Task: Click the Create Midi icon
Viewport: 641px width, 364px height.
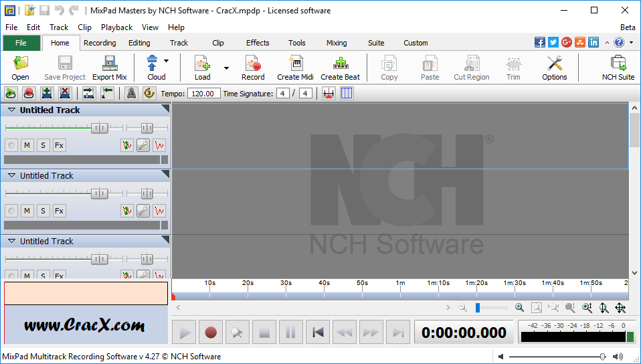Action: click(295, 68)
